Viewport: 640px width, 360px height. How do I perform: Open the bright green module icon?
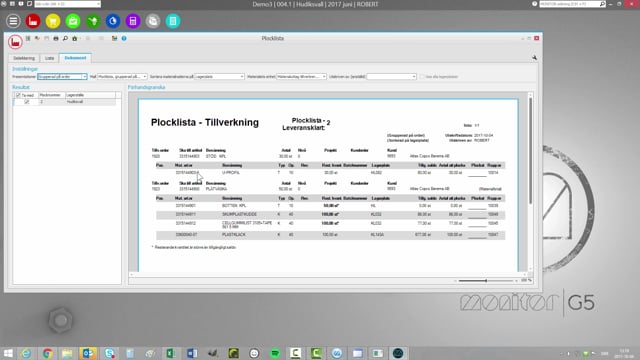point(73,21)
